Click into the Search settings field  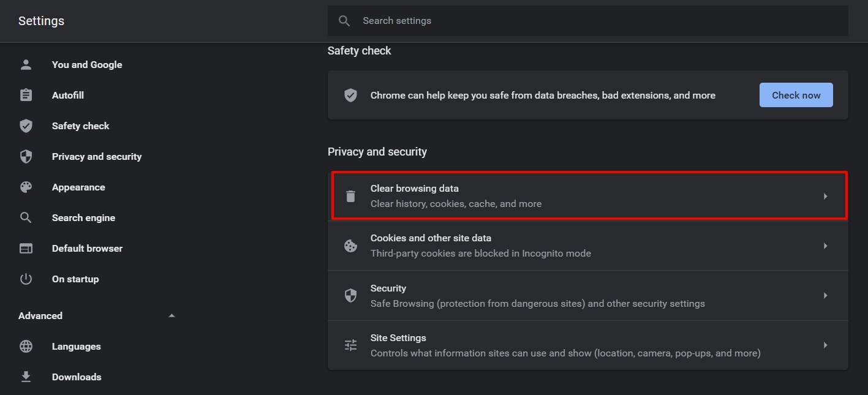click(x=588, y=21)
